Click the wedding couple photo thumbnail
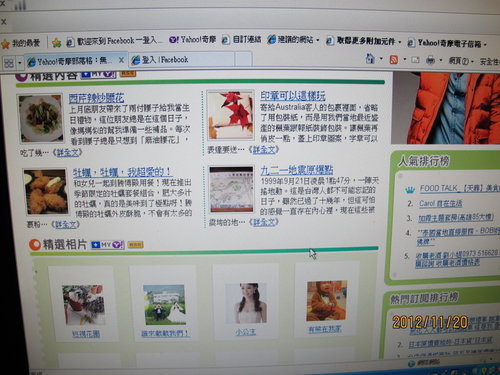The width and height of the screenshot is (500, 375). [x=165, y=304]
